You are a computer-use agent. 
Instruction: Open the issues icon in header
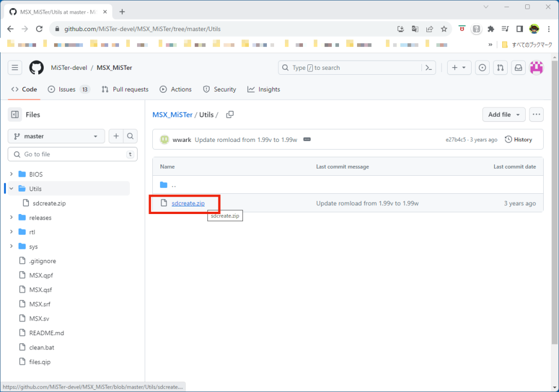tap(482, 68)
